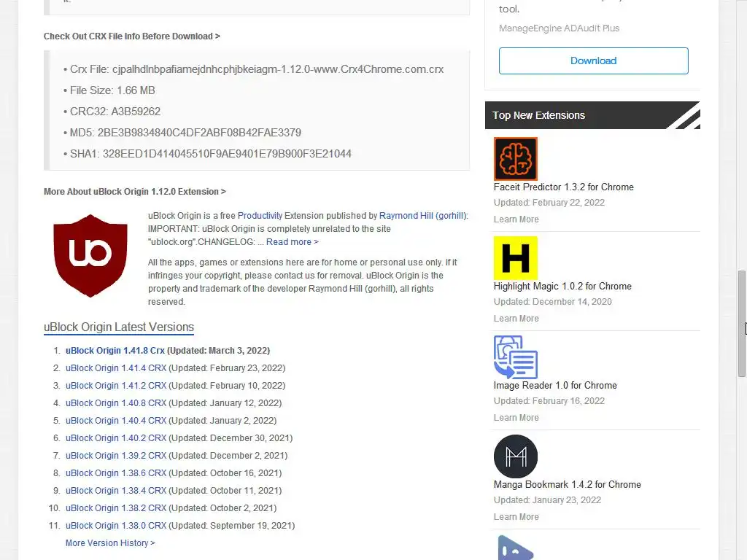
Task: Click the uBlock Origin red shield logo
Action: [90, 256]
